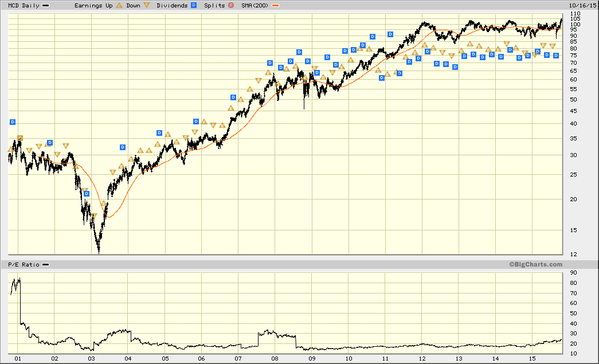Click the Earnings Down triangle legend icon
This screenshot has width=599, height=364.
pos(147,5)
